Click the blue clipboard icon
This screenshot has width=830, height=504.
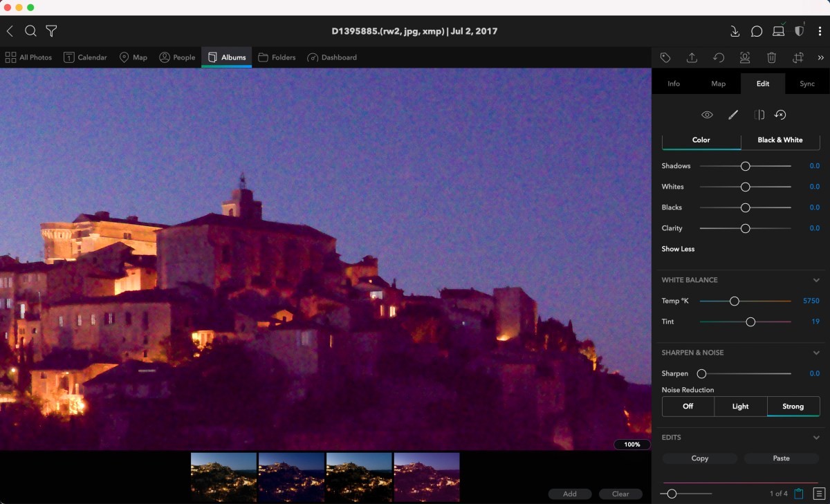(799, 494)
